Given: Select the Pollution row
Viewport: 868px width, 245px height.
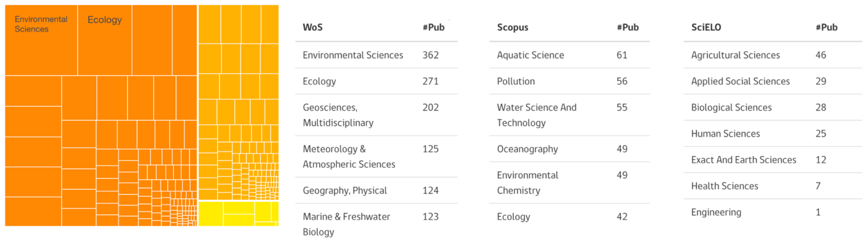Looking at the screenshot, I should [516, 81].
